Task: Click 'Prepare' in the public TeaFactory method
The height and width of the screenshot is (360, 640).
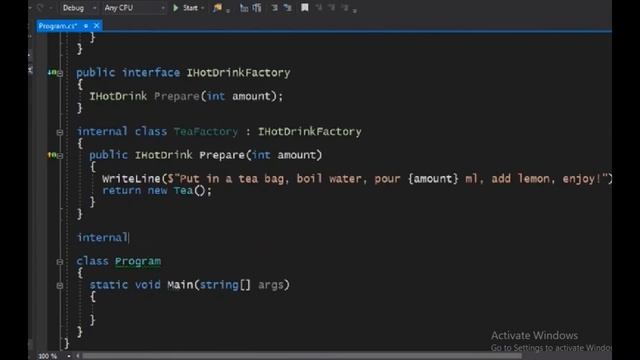Action: tap(222, 155)
